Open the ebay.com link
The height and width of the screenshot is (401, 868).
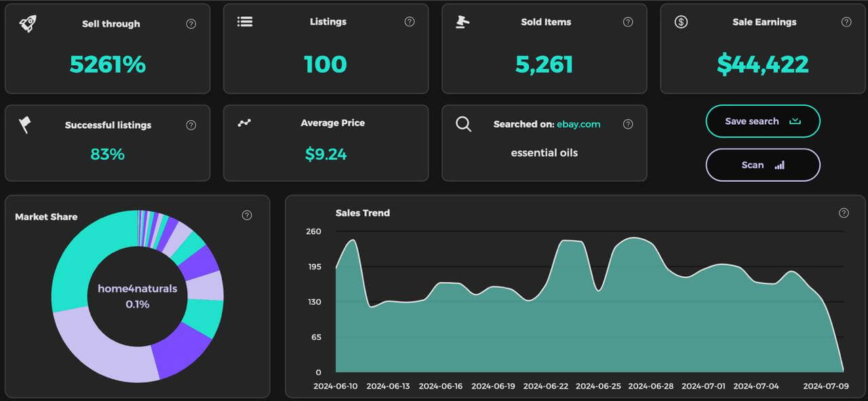click(578, 124)
